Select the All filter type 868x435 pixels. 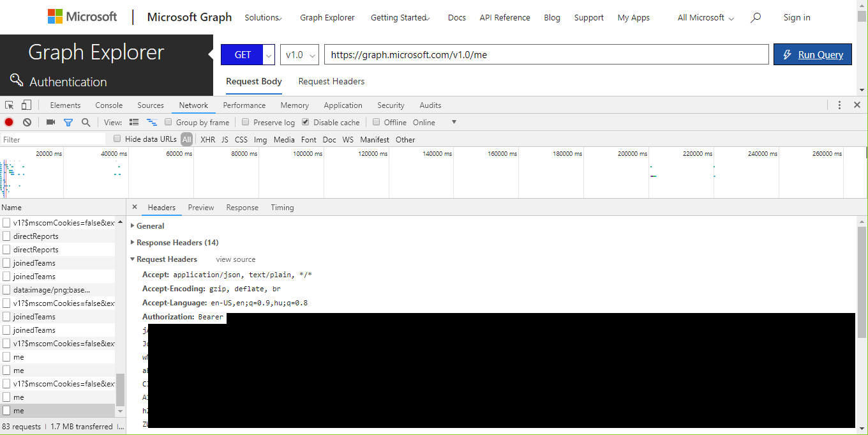[x=186, y=139]
